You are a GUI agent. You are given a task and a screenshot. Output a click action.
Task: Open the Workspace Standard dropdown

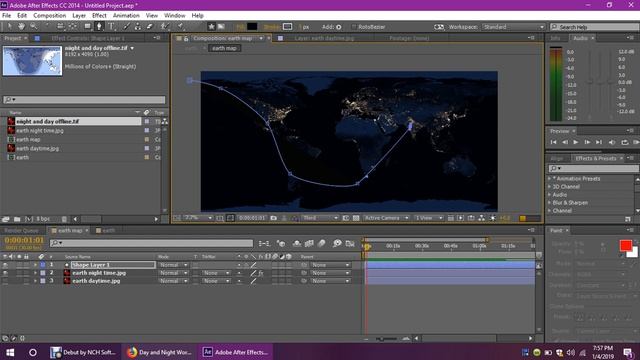pos(513,27)
